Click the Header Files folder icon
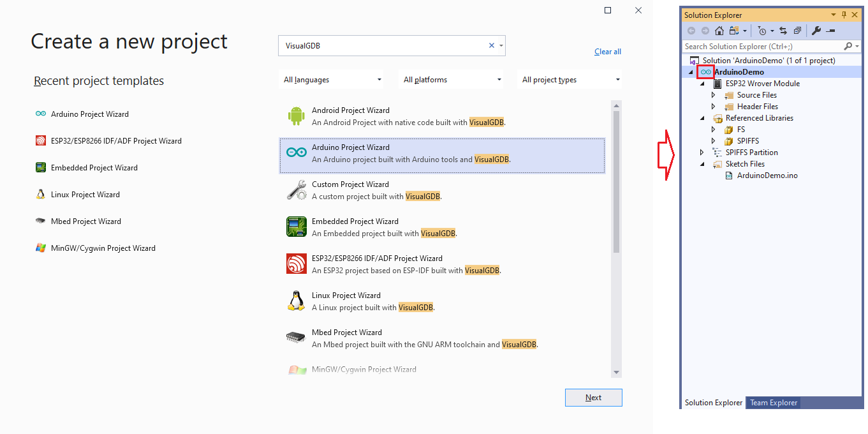The image size is (868, 434). point(729,107)
